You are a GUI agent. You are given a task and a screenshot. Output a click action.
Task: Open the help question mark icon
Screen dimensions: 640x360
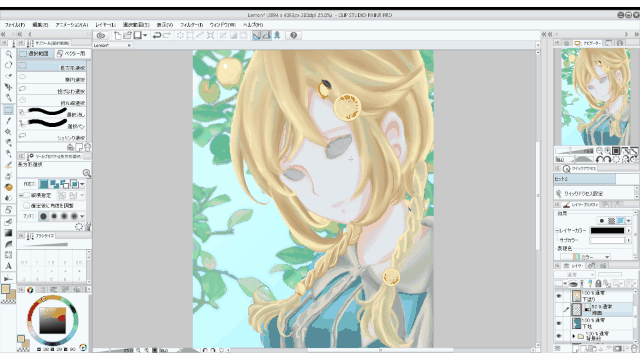click(293, 36)
